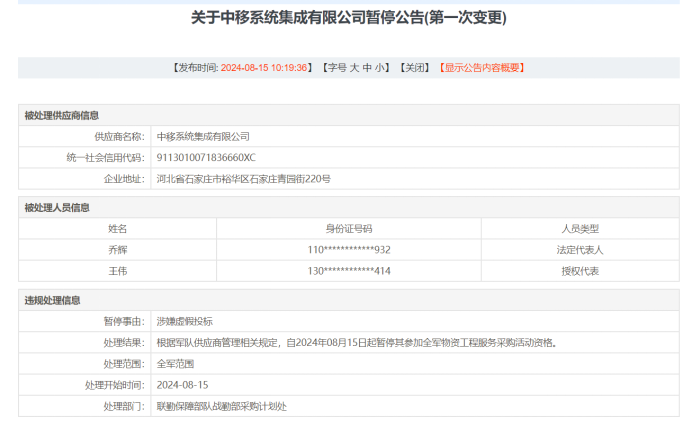The height and width of the screenshot is (426, 693).
Task: Select the publish time 2024-08-15 10:19:36
Action: point(264,68)
